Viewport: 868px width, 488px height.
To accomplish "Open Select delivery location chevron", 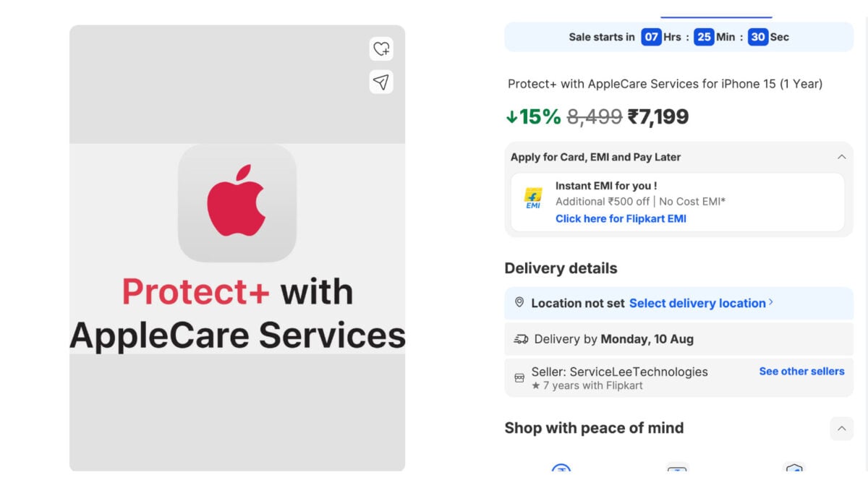I will point(771,302).
